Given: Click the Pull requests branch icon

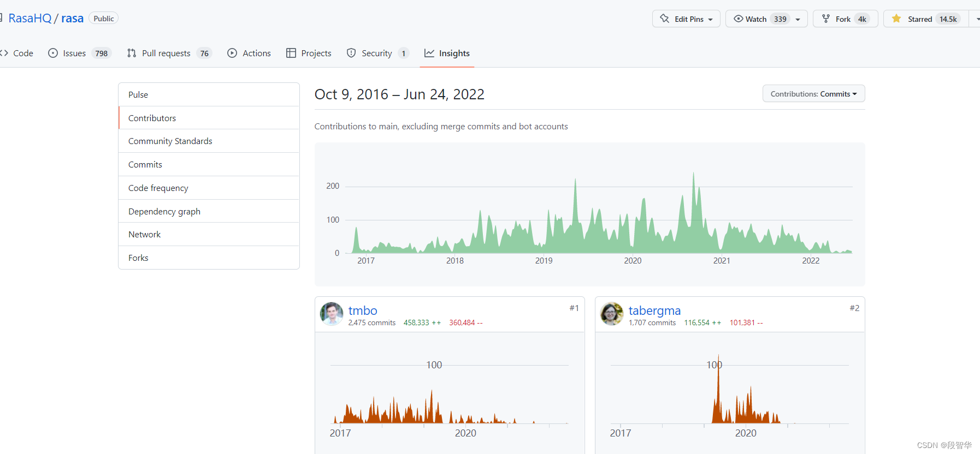Looking at the screenshot, I should (x=132, y=53).
